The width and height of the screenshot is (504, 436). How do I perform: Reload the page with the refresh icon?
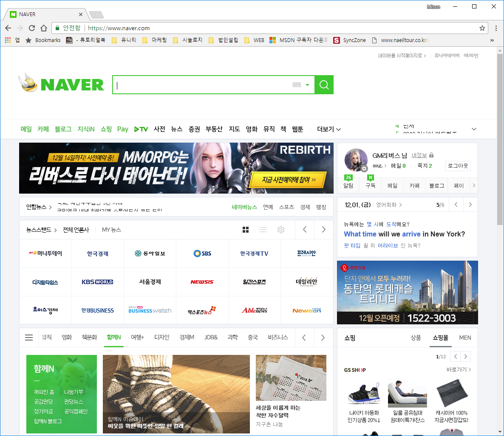click(32, 28)
